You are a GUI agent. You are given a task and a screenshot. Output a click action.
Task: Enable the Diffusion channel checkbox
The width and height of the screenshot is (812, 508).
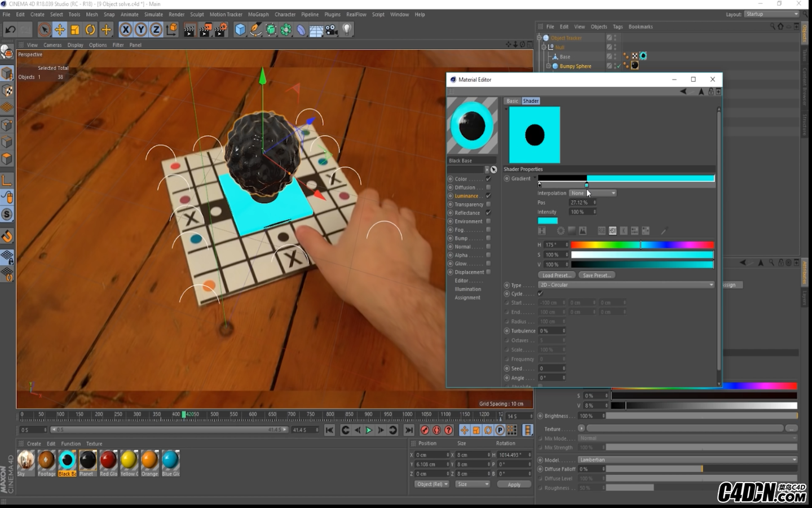[488, 187]
